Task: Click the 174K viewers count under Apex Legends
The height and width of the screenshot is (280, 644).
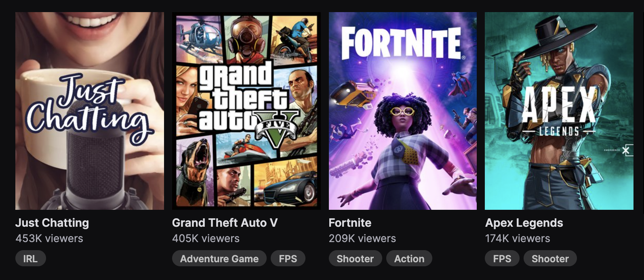Action: (x=518, y=238)
